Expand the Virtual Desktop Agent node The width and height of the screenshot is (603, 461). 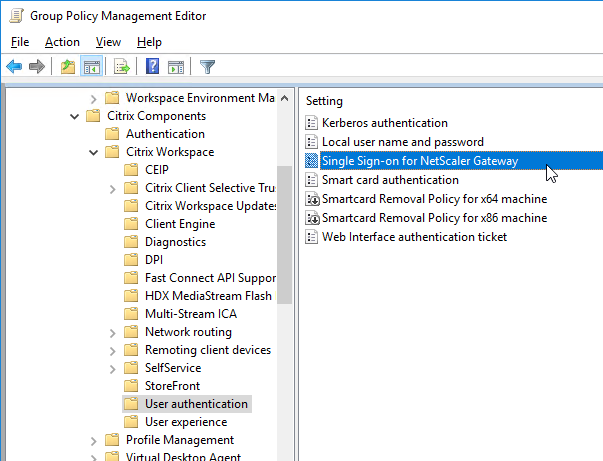point(93,458)
